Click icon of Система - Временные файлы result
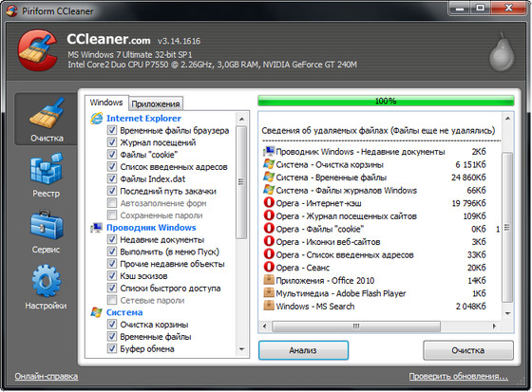532x392 pixels. coord(269,177)
